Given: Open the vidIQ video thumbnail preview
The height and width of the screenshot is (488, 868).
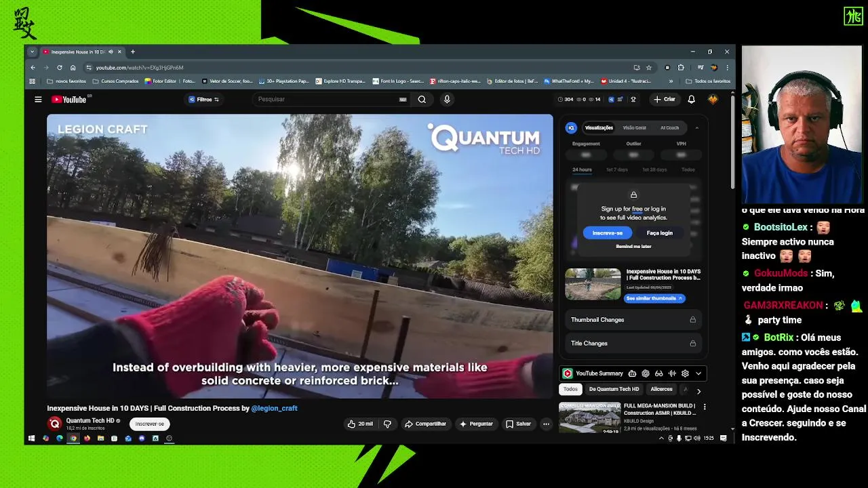Looking at the screenshot, I should tap(593, 284).
